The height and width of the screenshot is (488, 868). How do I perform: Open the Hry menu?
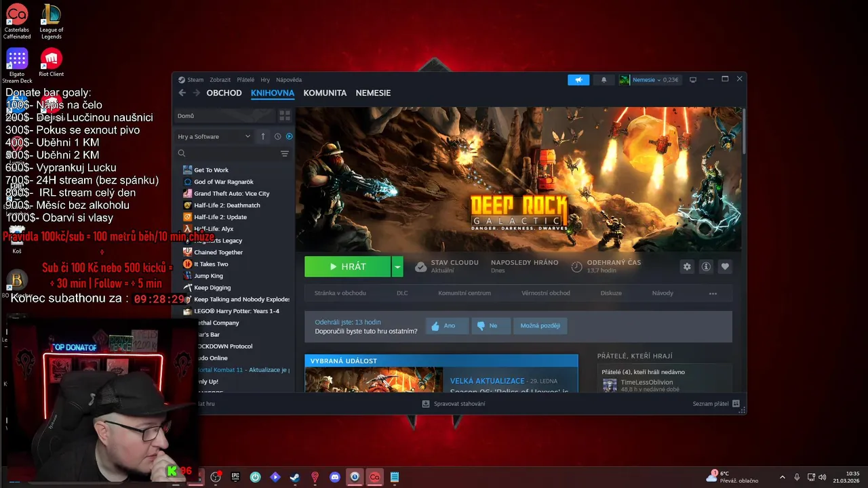[265, 80]
